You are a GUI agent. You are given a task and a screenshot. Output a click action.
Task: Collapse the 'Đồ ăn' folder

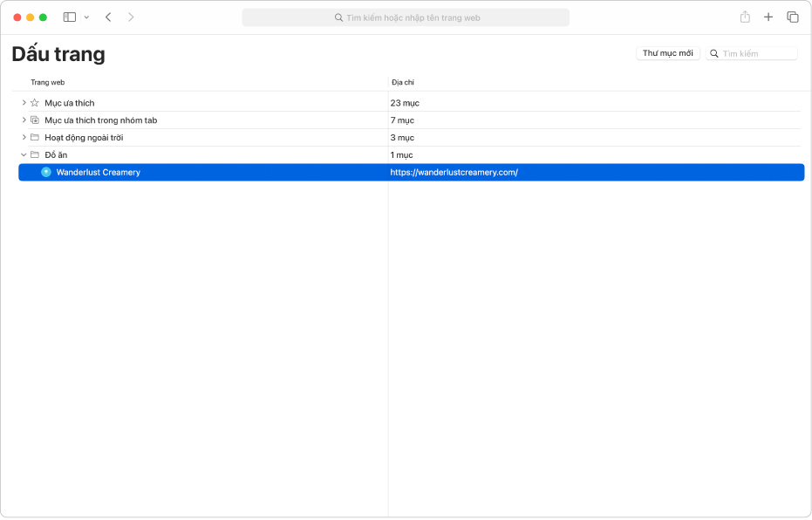tap(24, 154)
